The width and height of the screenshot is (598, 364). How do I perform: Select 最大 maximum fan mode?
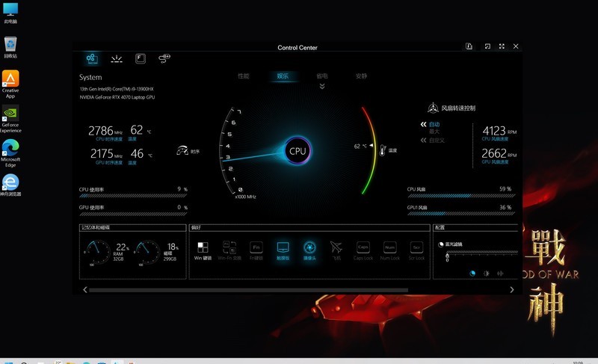point(434,132)
